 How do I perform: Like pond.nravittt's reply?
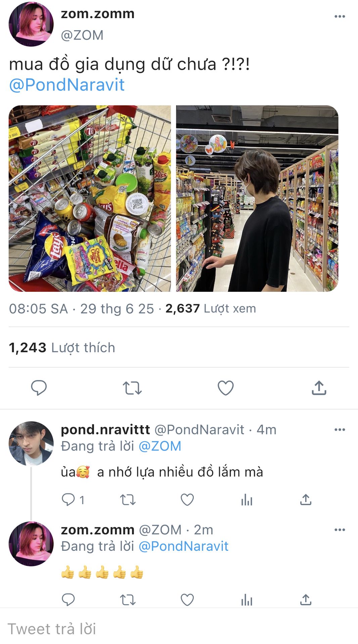coord(187,500)
